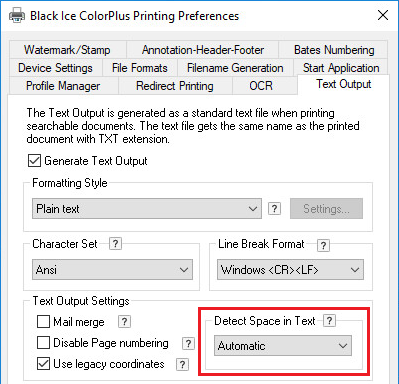Click the printer icon in title bar

tap(17, 16)
